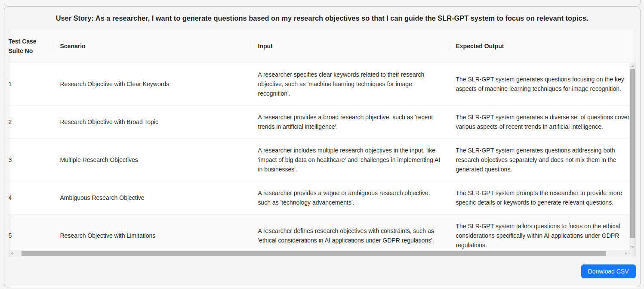Click the User Story heading text
644x289 pixels.
click(322, 19)
